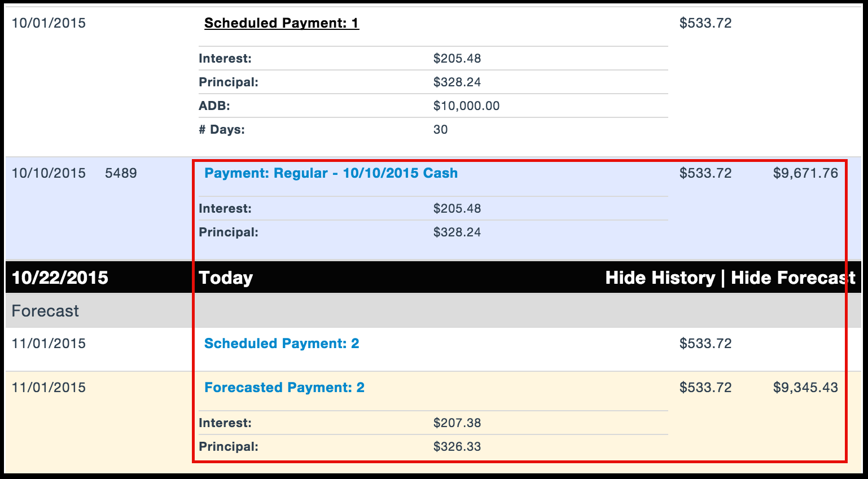
Task: Click the Today label in black bar
Action: coord(226,278)
